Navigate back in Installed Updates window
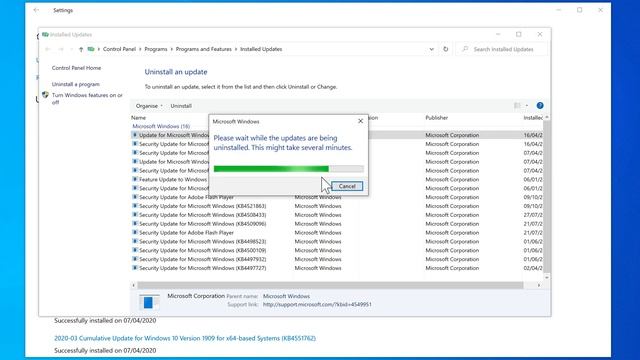The image size is (640, 360). [47, 49]
